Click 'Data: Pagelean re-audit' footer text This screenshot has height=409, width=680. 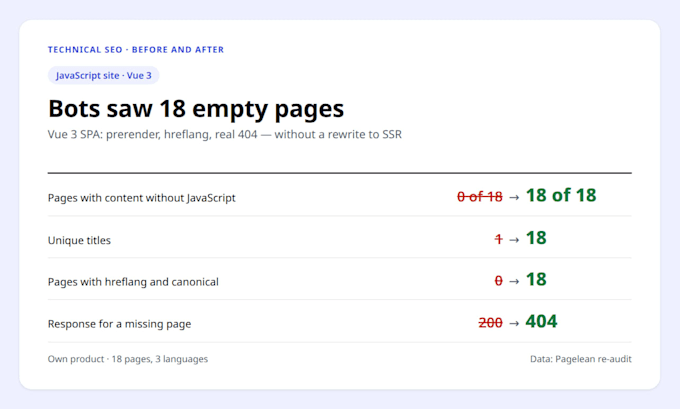[581, 359]
